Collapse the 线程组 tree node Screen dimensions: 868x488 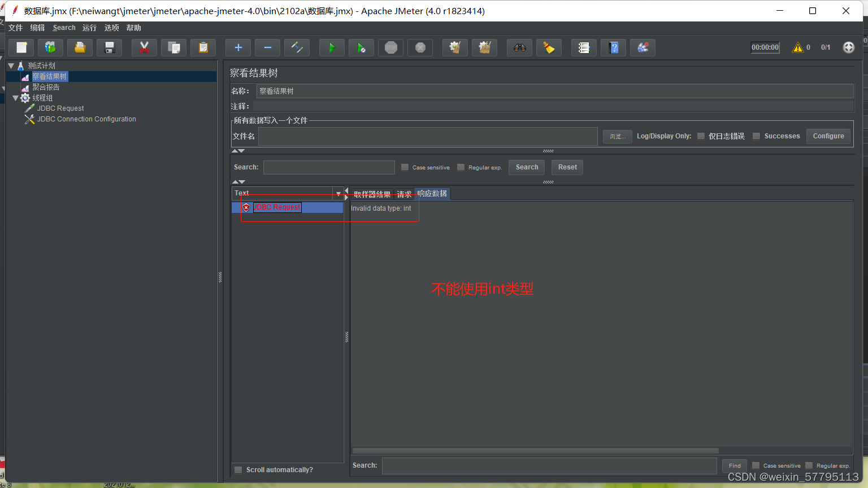(16, 98)
